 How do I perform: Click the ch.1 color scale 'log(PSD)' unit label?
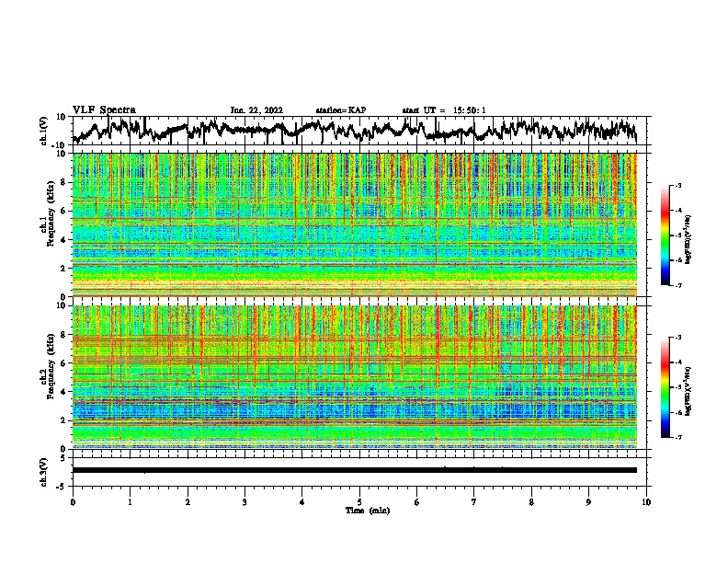[x=688, y=239]
